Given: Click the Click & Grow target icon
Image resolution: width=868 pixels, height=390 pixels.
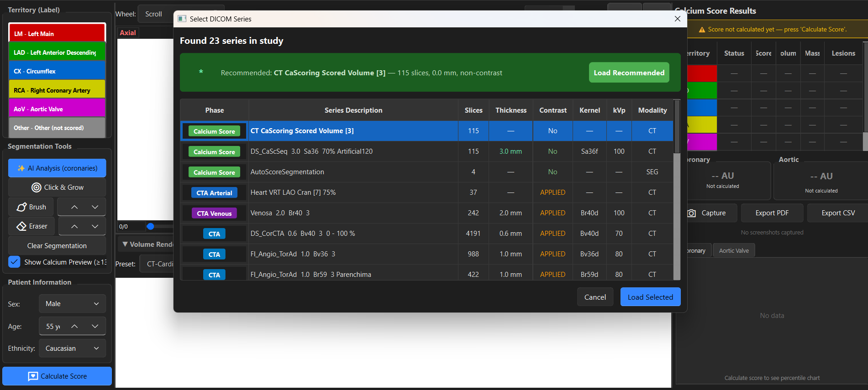Looking at the screenshot, I should coord(37,187).
